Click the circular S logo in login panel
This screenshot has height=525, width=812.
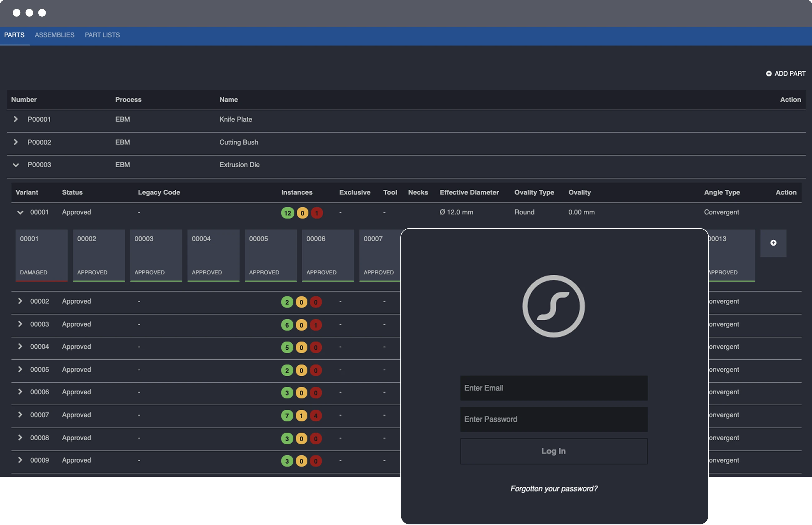pos(553,306)
